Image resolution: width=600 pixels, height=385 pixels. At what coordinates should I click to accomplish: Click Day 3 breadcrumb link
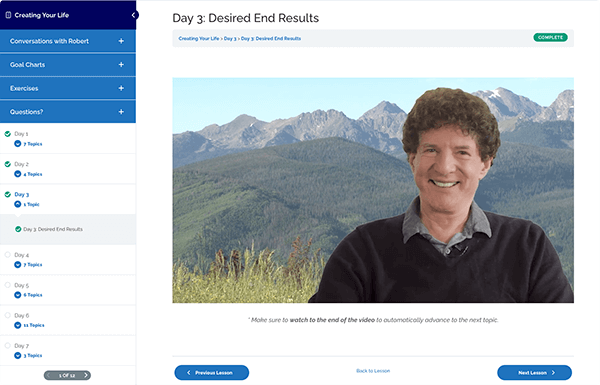[x=230, y=38]
